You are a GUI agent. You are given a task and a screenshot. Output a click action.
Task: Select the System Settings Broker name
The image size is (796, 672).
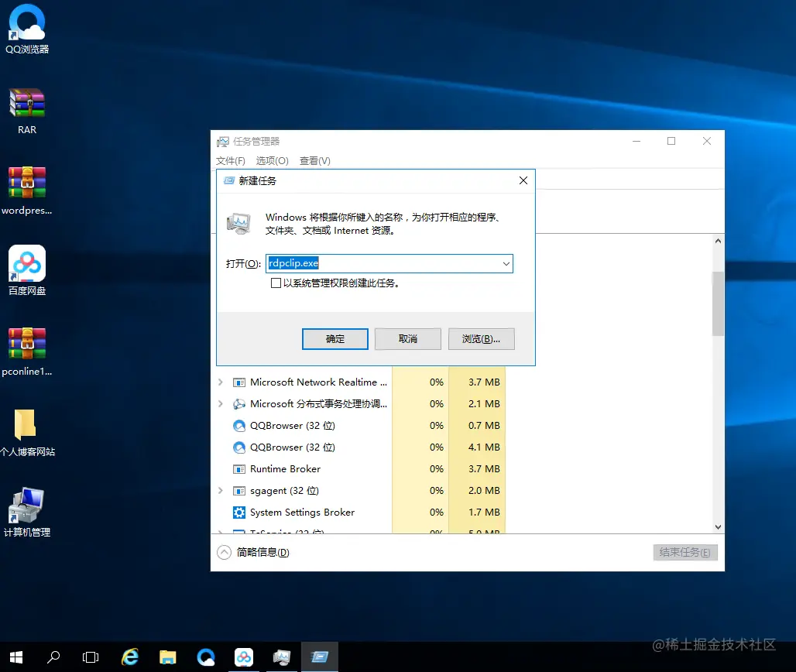302,513
